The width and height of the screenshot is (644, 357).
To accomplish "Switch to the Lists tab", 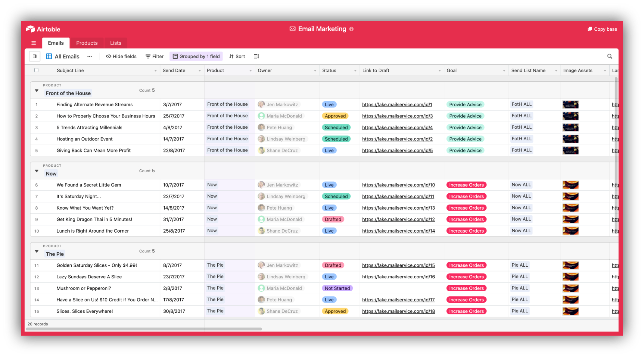I will point(115,43).
